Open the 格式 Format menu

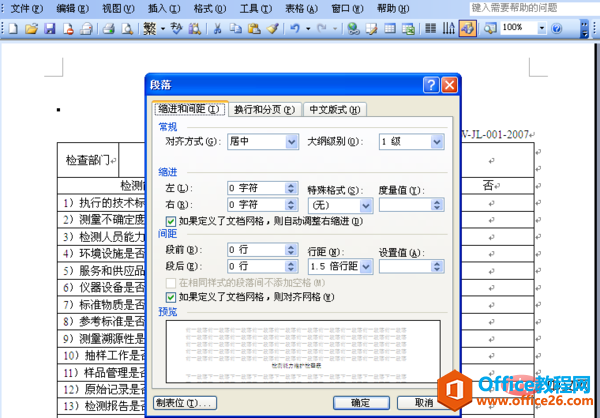click(210, 8)
